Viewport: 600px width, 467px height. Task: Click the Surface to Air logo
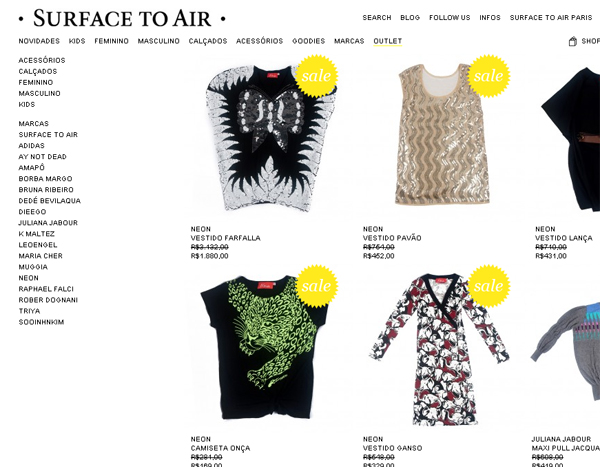(122, 18)
